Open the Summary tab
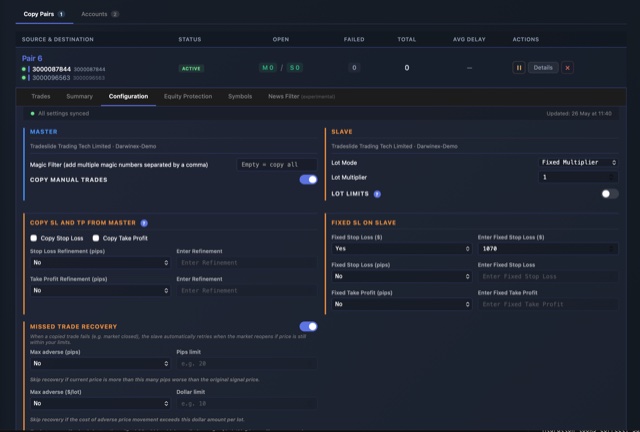Viewport: 640px width, 432px height. [x=80, y=96]
